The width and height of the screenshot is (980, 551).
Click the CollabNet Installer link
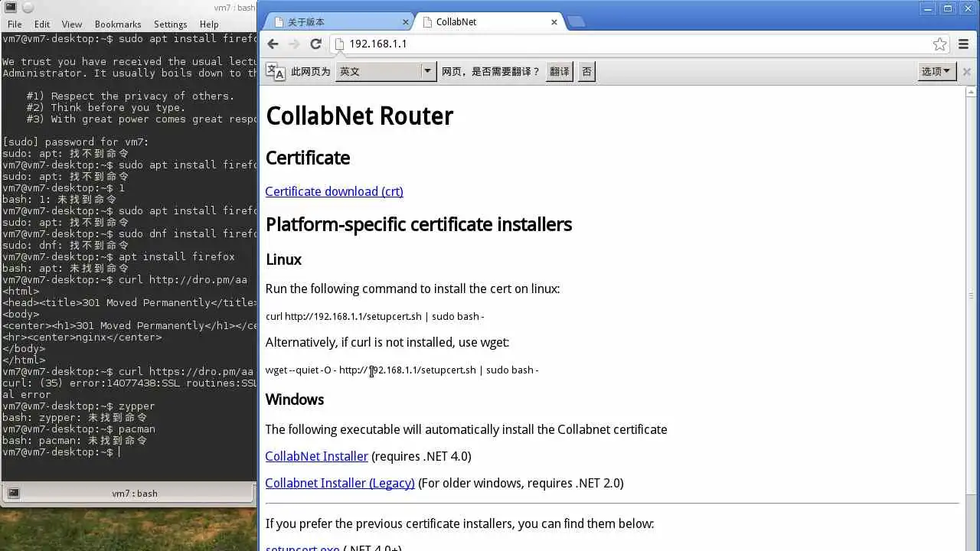tap(317, 456)
